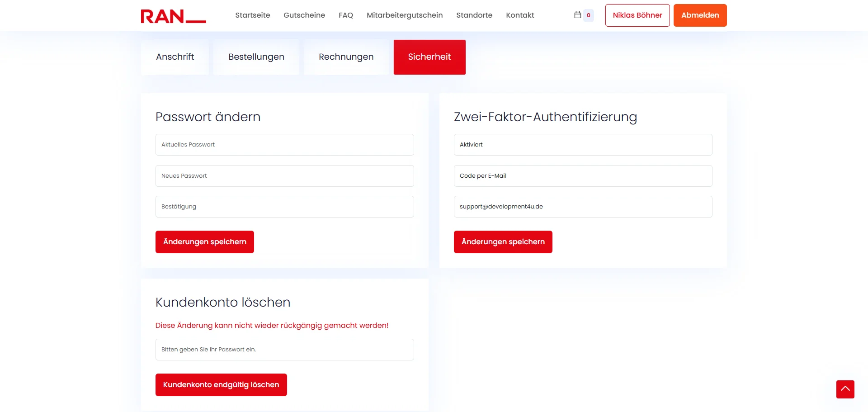Screen dimensions: 868x412
Task: Open the Rechnungen tab
Action: click(346, 57)
